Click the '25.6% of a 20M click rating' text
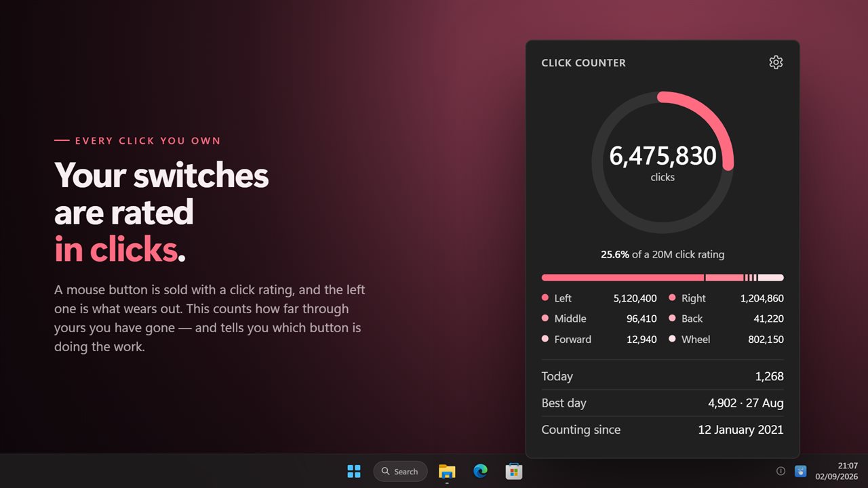This screenshot has width=868, height=488. click(663, 255)
